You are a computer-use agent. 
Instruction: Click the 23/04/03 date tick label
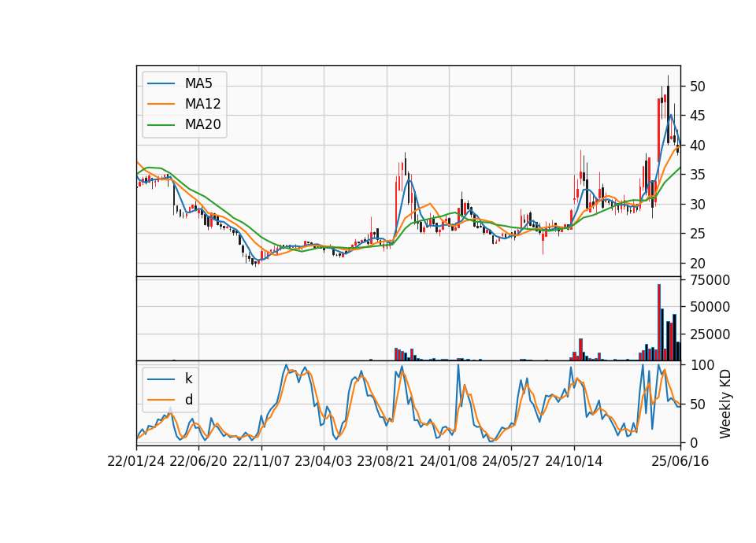click(x=324, y=461)
